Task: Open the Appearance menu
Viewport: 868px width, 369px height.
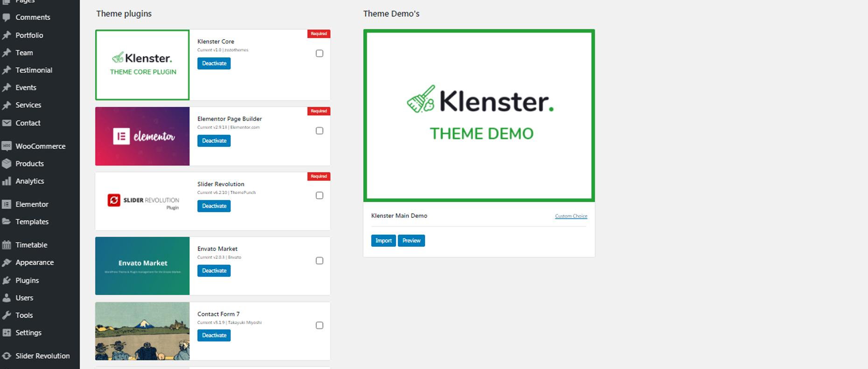Action: (x=34, y=263)
